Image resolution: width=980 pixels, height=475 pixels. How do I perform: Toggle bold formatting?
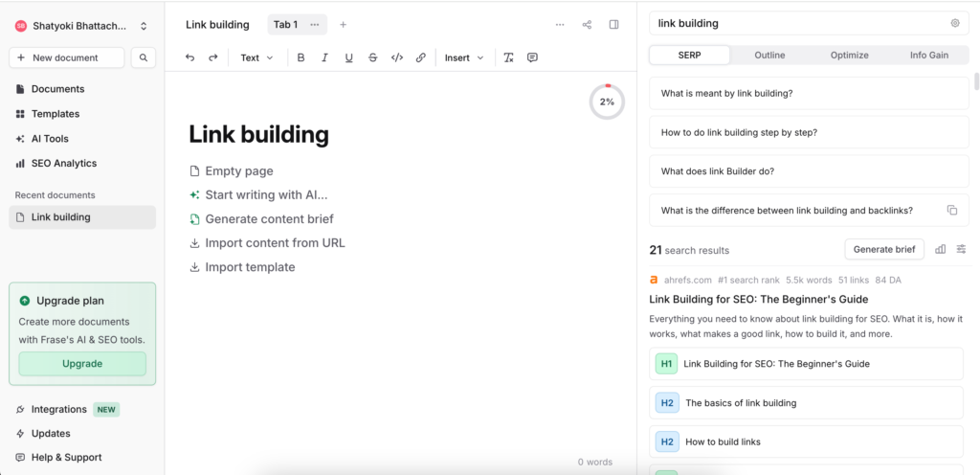(301, 57)
